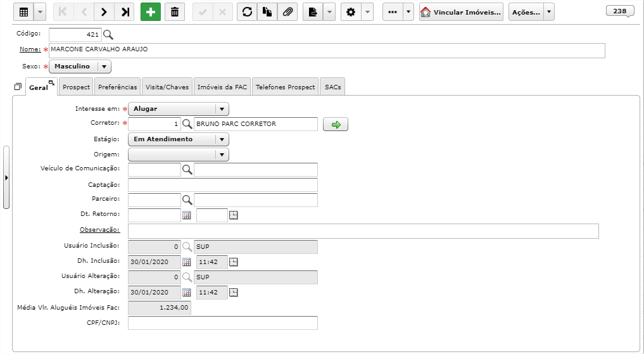
Task: Jump to last record
Action: (125, 12)
